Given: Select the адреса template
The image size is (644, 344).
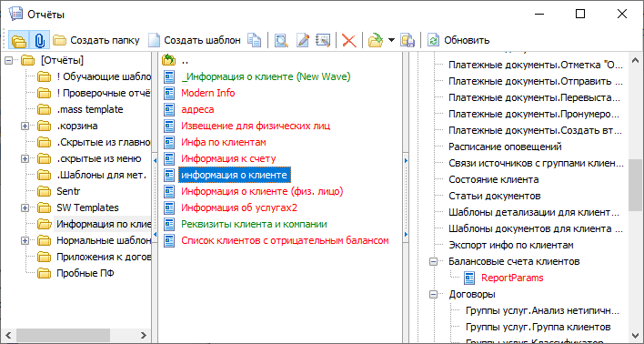Looking at the screenshot, I should pyautogui.click(x=197, y=110).
